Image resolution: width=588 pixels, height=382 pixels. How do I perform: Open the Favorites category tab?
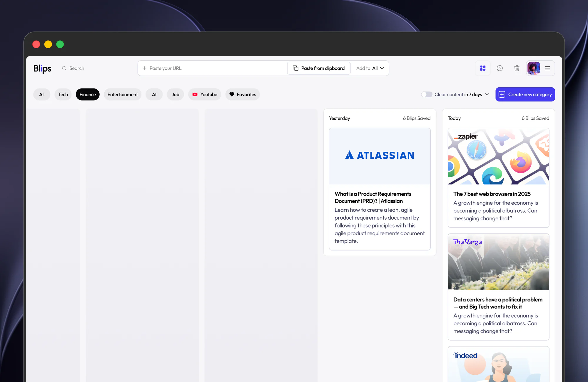[x=243, y=94]
